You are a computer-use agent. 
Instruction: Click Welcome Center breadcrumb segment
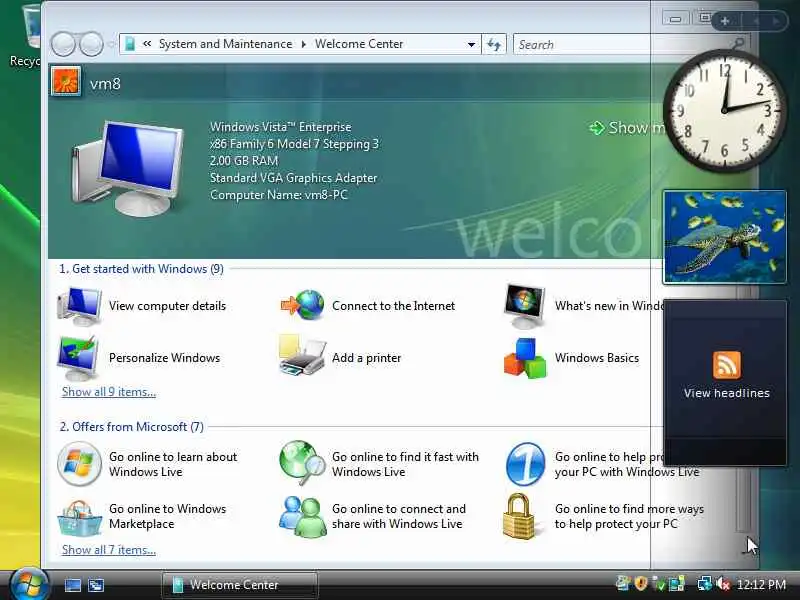[359, 44]
